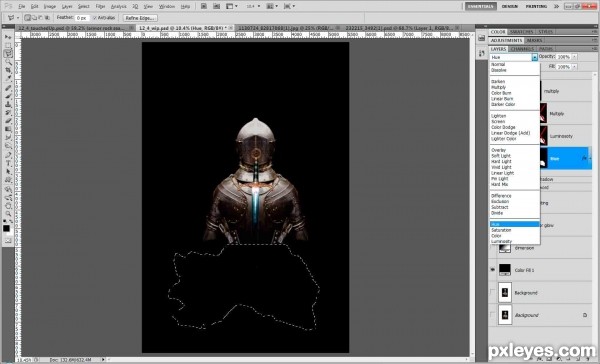The height and width of the screenshot is (364, 600).
Task: Select the Dodge tool
Action: (8, 146)
